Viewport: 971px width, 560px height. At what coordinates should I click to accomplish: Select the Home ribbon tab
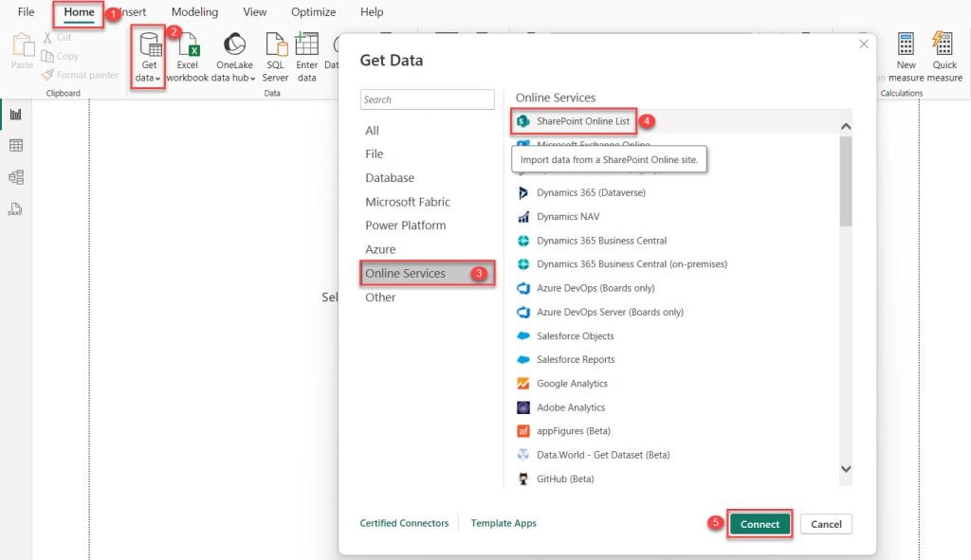[x=79, y=11]
